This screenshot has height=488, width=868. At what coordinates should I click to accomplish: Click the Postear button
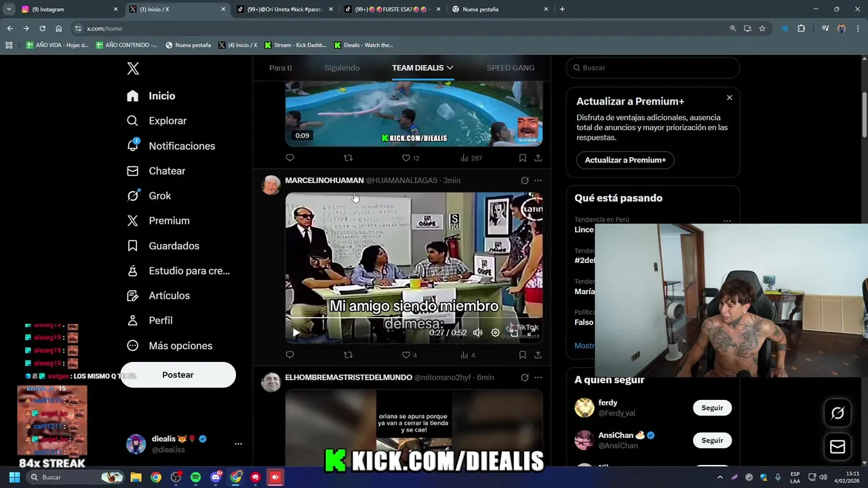click(178, 375)
